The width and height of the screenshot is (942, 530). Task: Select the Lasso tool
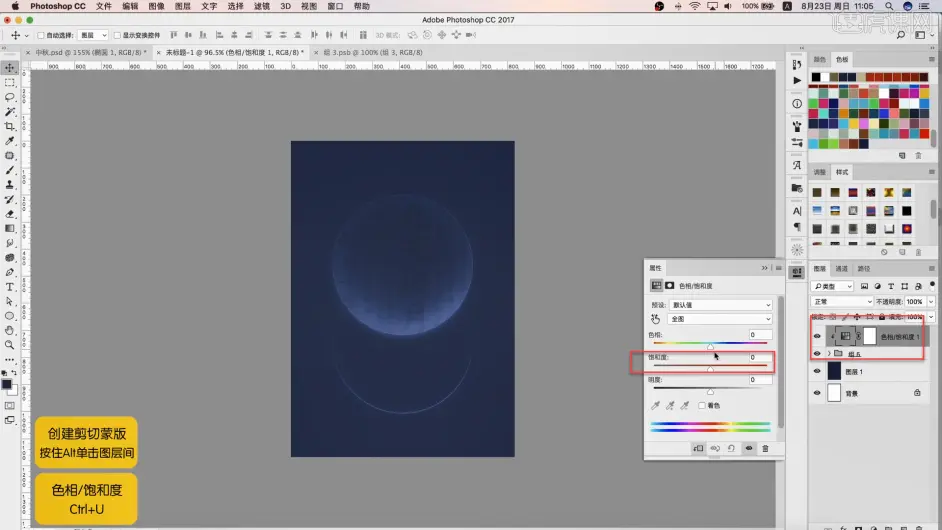pos(10,97)
